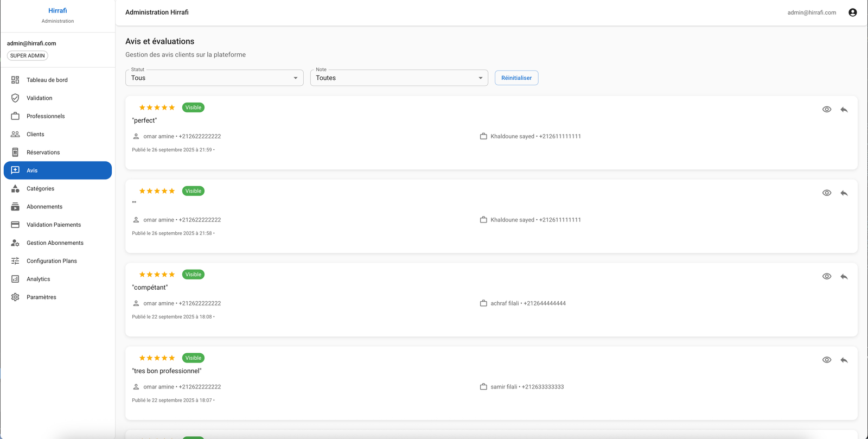Screen dimensions: 868x439
Task: Hide the "compétant" review with eye icon
Action: [826, 277]
